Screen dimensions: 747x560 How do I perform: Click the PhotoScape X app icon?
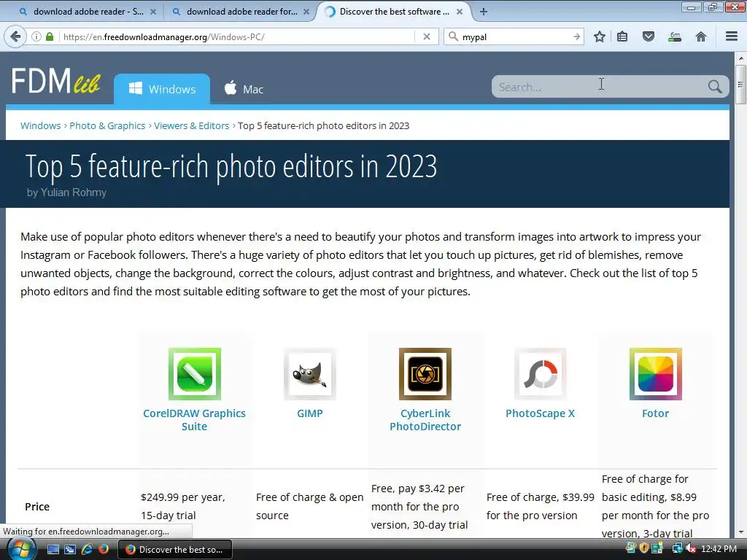[541, 374]
